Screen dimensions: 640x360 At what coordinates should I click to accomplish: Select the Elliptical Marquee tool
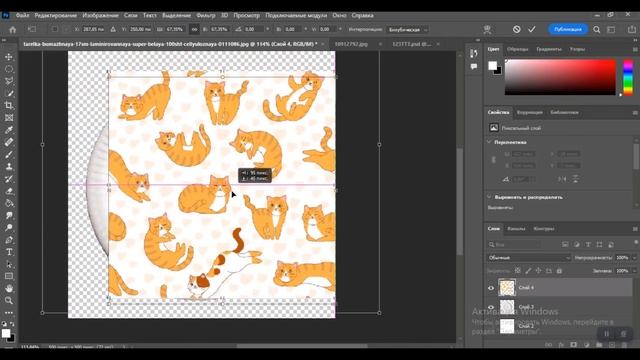(9, 69)
